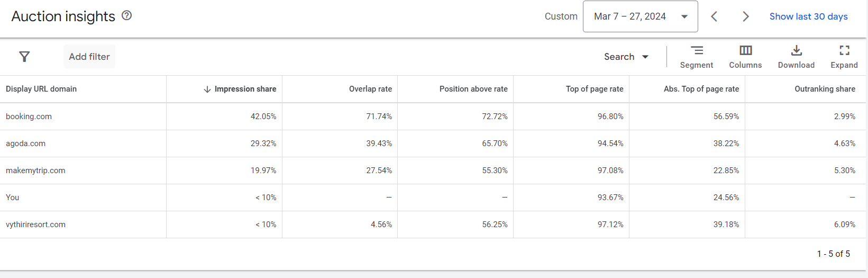Go to the next date range
Screen dimensions: 868x278
click(746, 16)
